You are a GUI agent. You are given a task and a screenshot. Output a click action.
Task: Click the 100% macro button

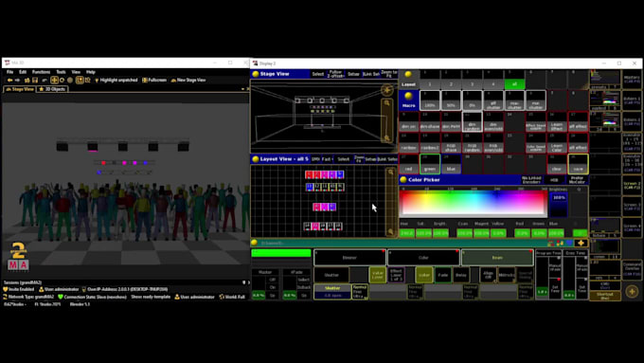(430, 100)
